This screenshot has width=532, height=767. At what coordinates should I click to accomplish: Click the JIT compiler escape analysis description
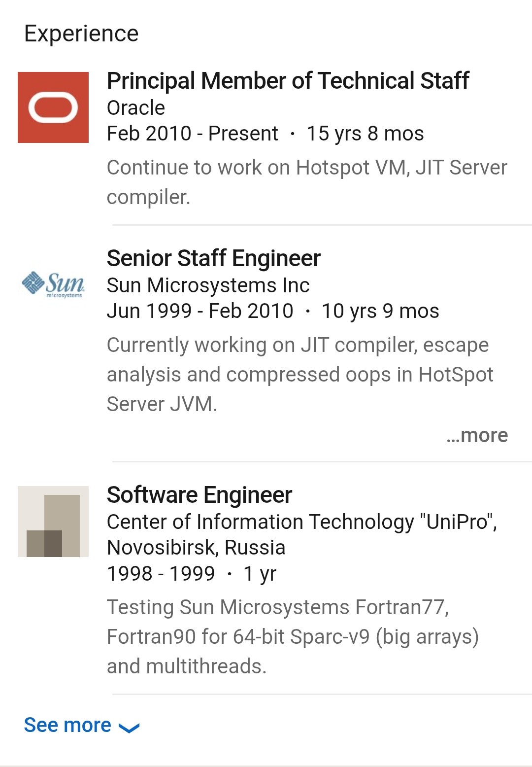click(x=299, y=374)
